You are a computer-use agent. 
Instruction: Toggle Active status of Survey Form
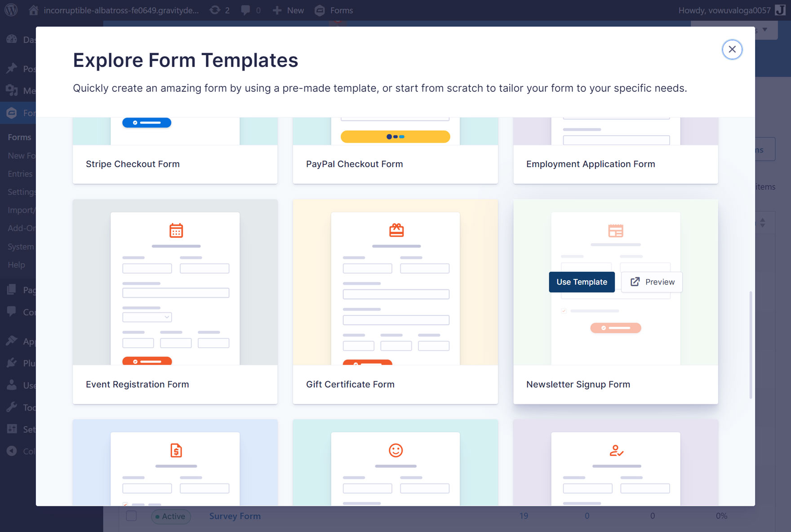(x=171, y=516)
